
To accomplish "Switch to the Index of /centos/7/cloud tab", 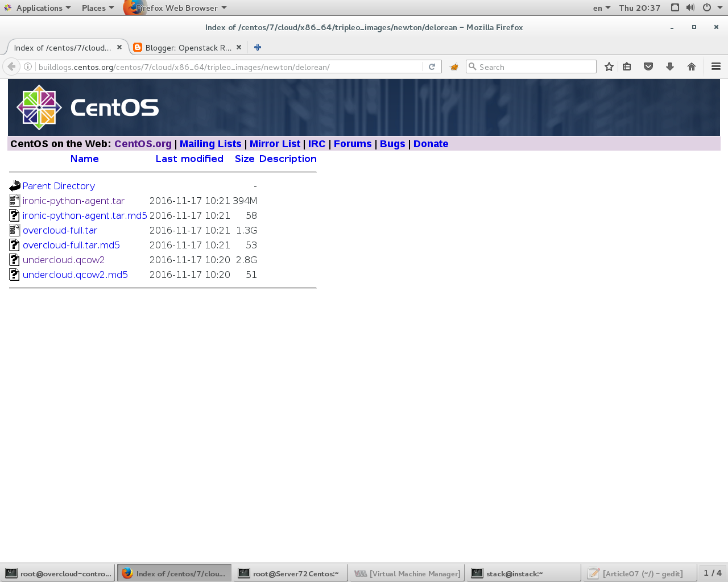I will pyautogui.click(x=63, y=47).
